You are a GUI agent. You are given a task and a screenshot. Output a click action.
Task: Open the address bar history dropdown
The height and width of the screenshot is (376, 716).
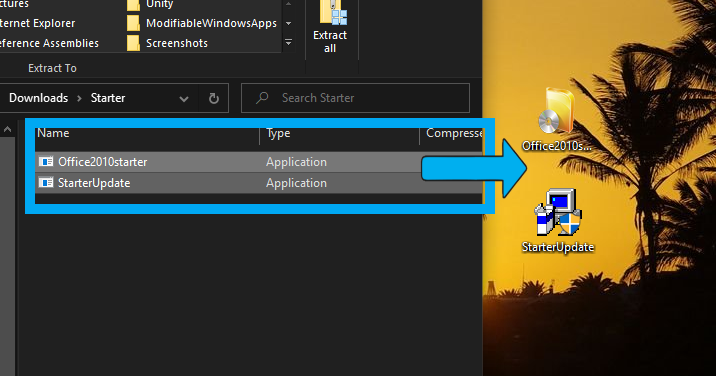[x=184, y=98]
